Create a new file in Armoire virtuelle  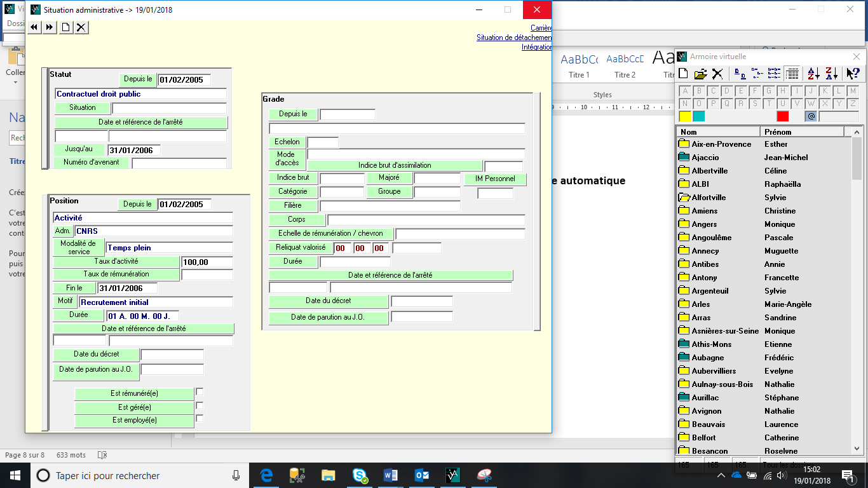coord(684,74)
